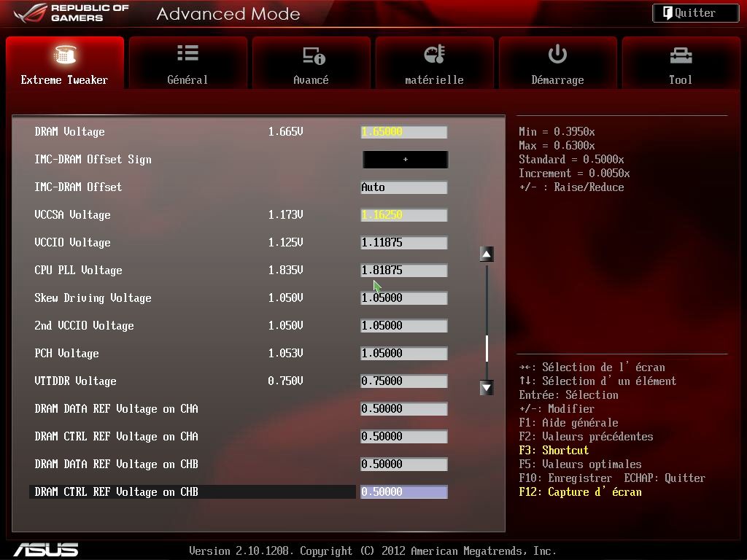
Task: Click the Republic of Gamers logo
Action: (x=71, y=13)
